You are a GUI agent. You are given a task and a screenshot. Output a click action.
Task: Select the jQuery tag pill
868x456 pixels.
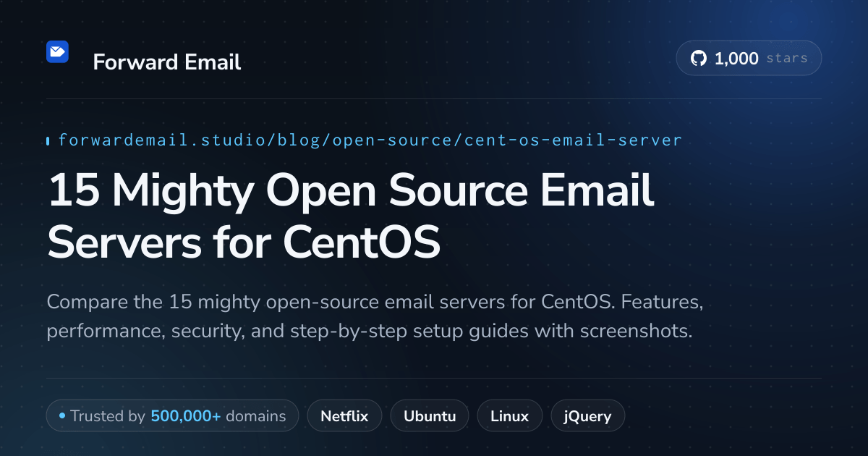pyautogui.click(x=588, y=416)
